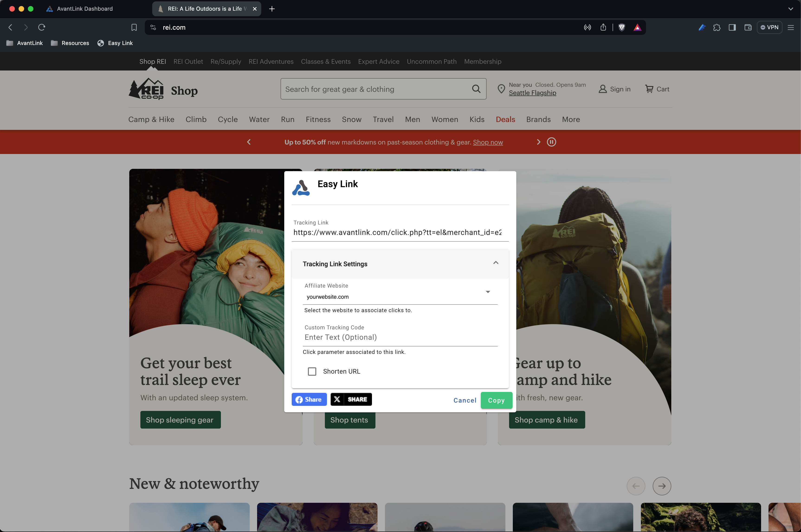The width and height of the screenshot is (801, 532).
Task: Show next promo banner message
Action: pos(538,142)
